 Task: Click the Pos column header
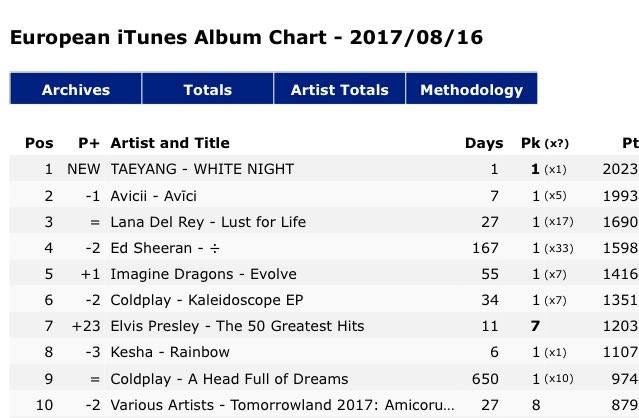38,144
